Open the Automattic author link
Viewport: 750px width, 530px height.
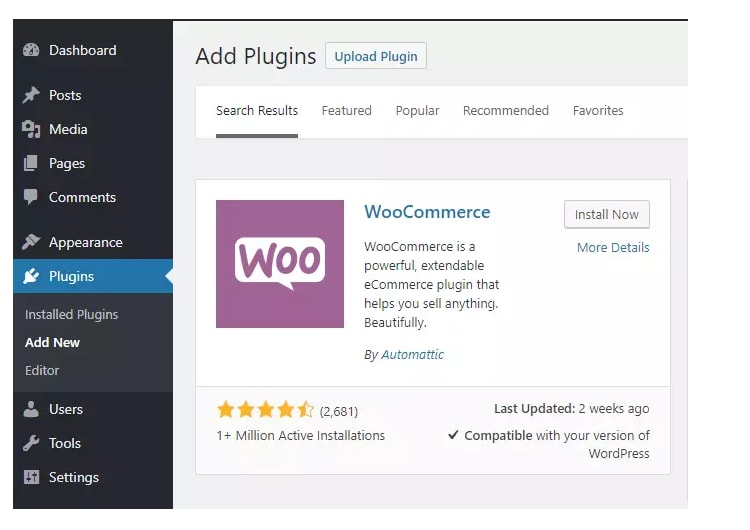pos(412,354)
